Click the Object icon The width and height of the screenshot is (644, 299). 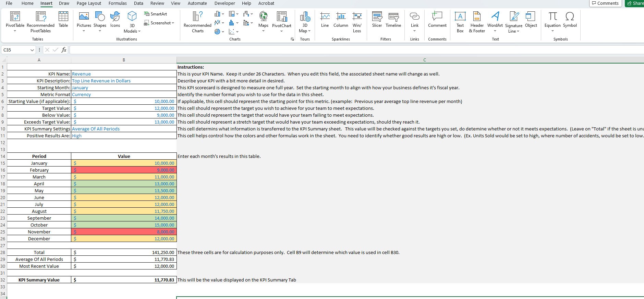point(531,16)
